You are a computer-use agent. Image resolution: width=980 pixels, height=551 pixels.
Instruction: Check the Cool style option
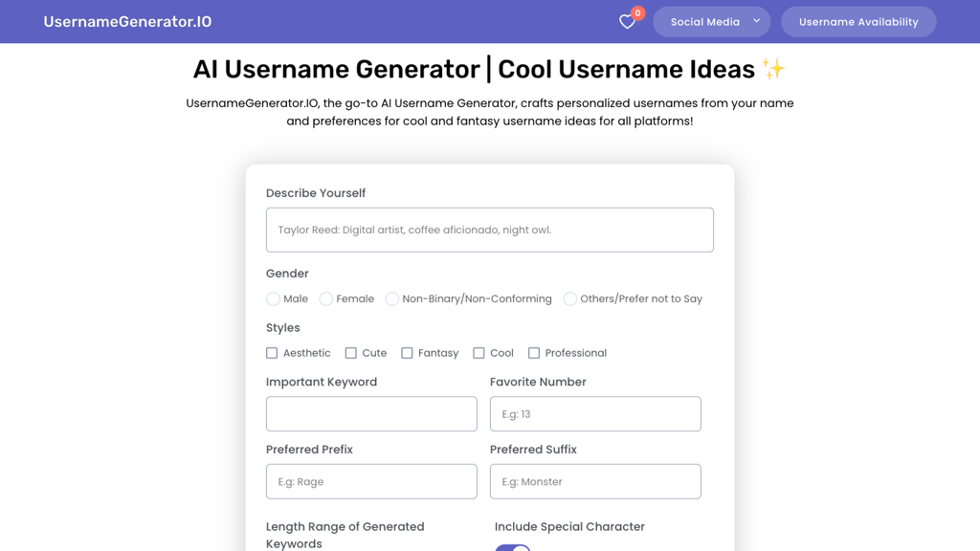(x=479, y=352)
